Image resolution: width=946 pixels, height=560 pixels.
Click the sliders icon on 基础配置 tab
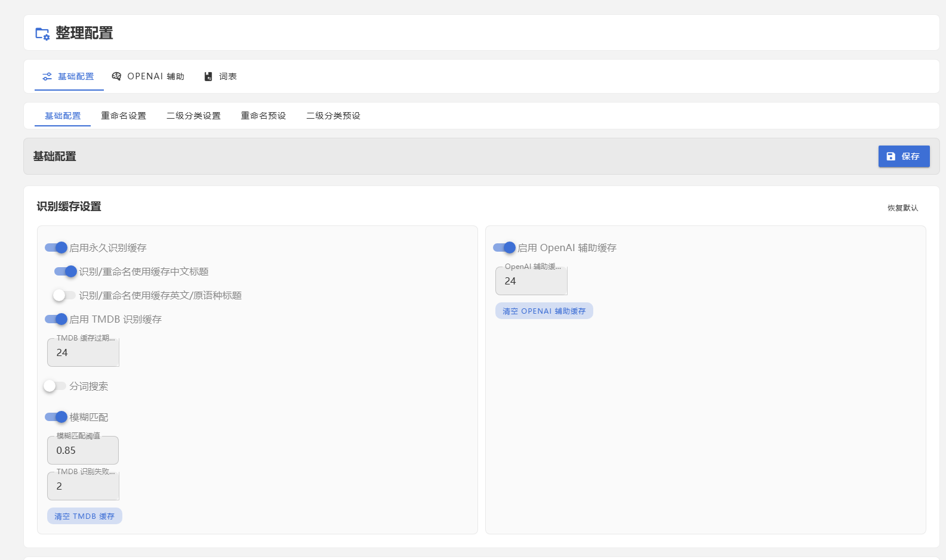tap(47, 76)
